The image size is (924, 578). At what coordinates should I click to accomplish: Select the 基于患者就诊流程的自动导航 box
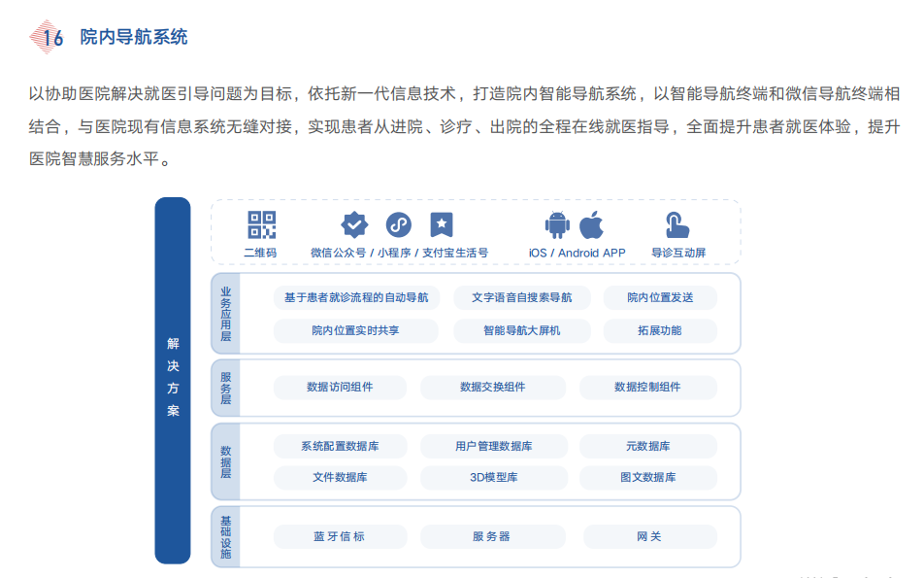(356, 297)
